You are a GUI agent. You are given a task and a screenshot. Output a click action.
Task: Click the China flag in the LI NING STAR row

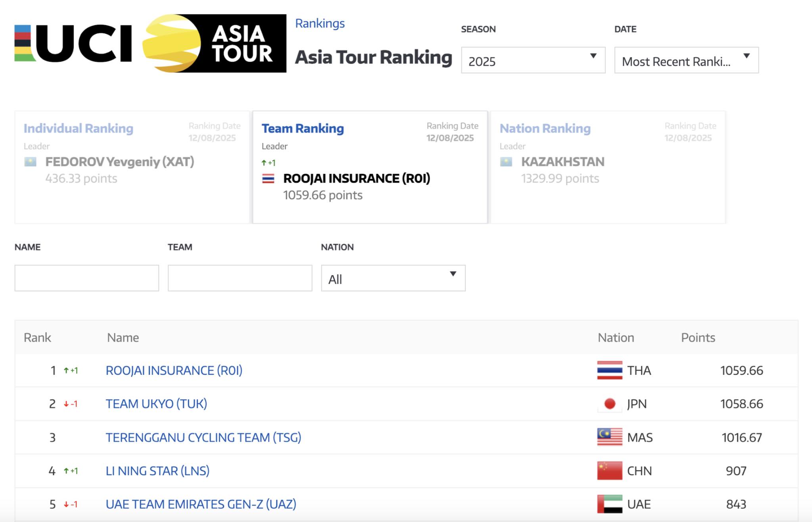point(609,470)
